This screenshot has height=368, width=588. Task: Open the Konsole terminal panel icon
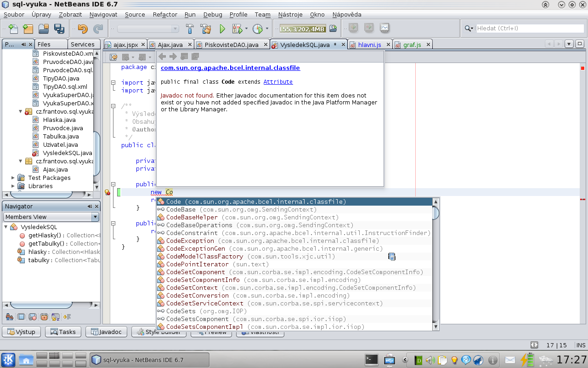click(x=371, y=360)
